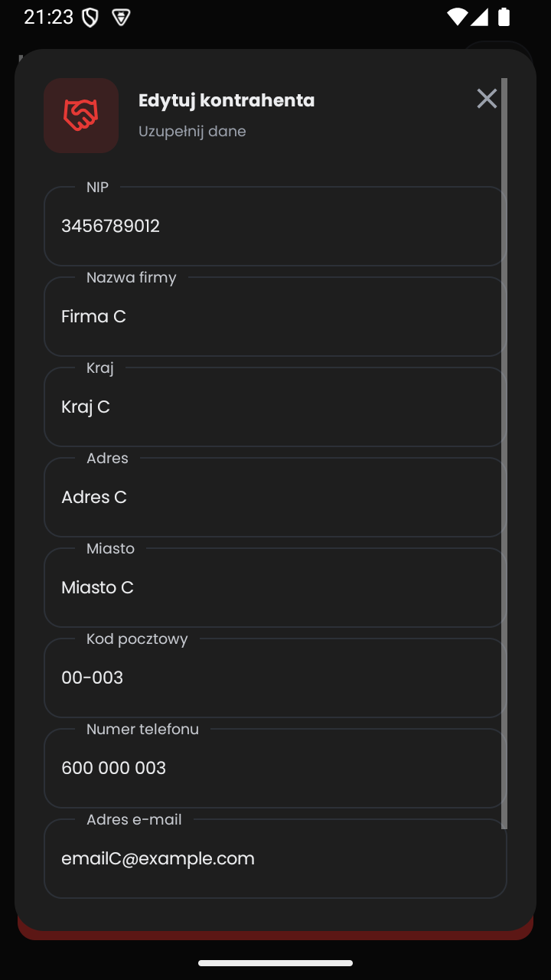
Task: Close the Edytuj kontrahenta dialog
Action: (x=487, y=98)
